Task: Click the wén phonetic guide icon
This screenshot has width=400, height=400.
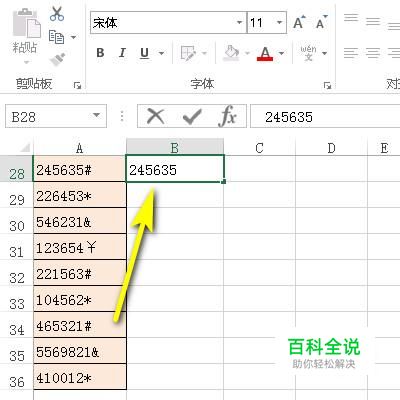Action: [308, 53]
